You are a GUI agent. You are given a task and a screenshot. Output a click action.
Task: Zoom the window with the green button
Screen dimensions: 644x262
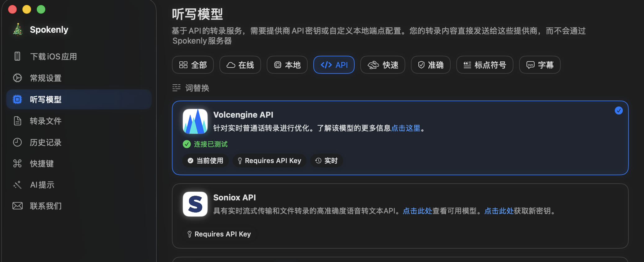pyautogui.click(x=41, y=9)
